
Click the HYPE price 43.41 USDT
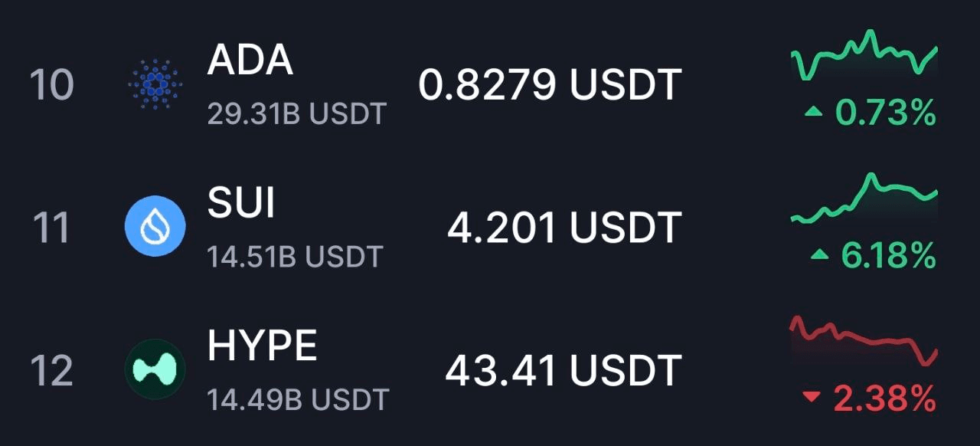pos(563,370)
